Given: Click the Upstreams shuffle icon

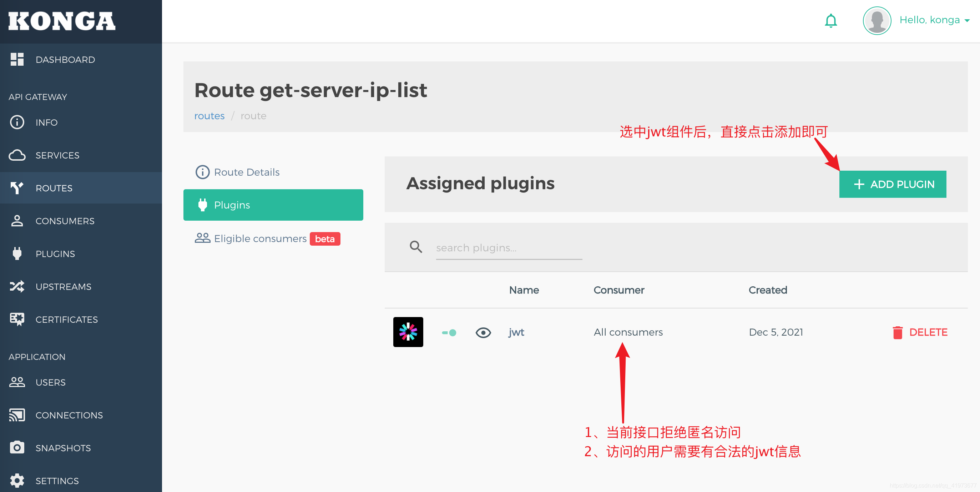Looking at the screenshot, I should (x=17, y=287).
